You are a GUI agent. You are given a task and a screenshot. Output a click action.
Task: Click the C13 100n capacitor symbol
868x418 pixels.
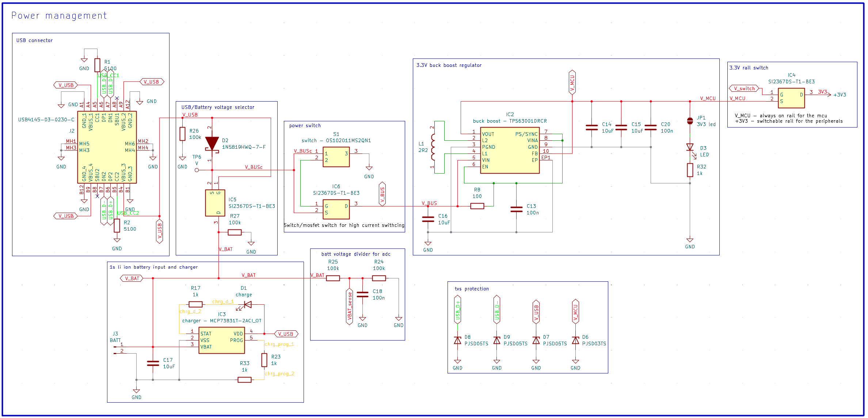tap(516, 209)
